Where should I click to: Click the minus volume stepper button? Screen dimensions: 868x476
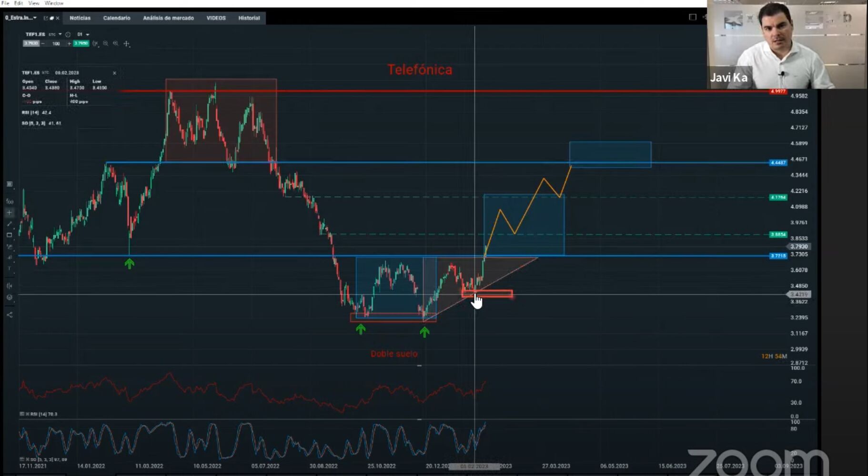[x=43, y=43]
